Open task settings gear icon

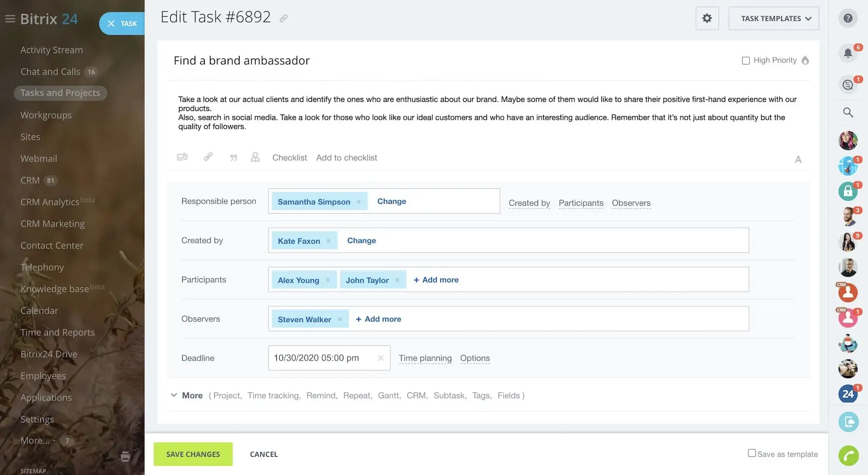[x=707, y=18]
